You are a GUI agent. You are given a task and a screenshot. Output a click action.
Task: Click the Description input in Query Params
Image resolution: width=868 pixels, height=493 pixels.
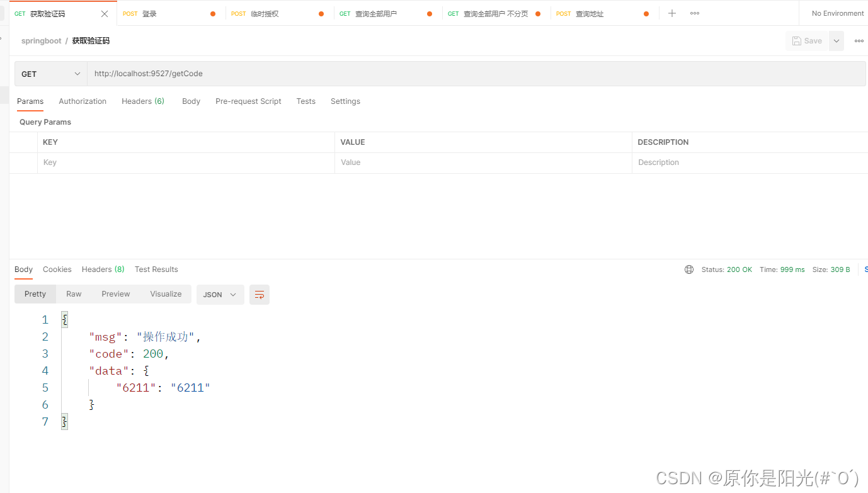pyautogui.click(x=750, y=162)
